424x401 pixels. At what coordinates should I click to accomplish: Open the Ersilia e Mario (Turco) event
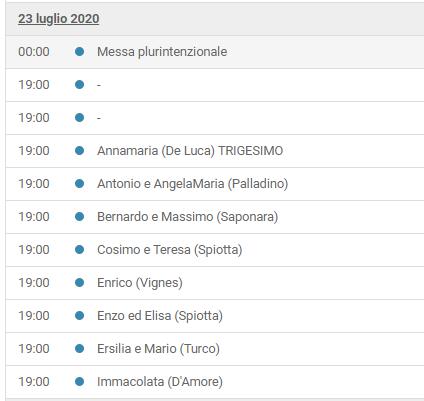click(158, 349)
